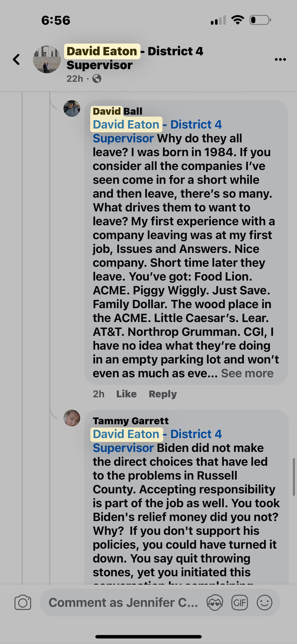Screen dimensions: 297x644
Task: View Tammy Garrett's profile photo
Action: tap(72, 418)
